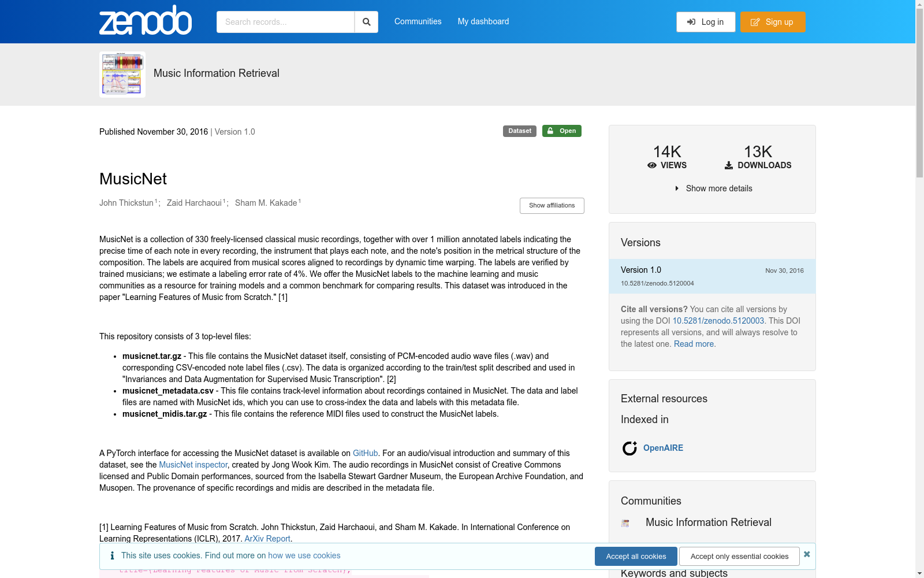Open the Music Information Retrieval header link
The width and height of the screenshot is (924, 578).
(217, 73)
